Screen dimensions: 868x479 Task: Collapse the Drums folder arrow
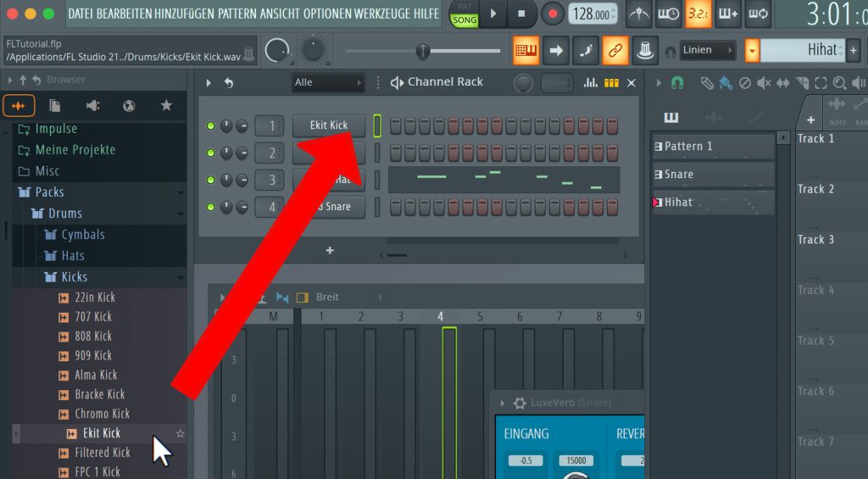[181, 214]
